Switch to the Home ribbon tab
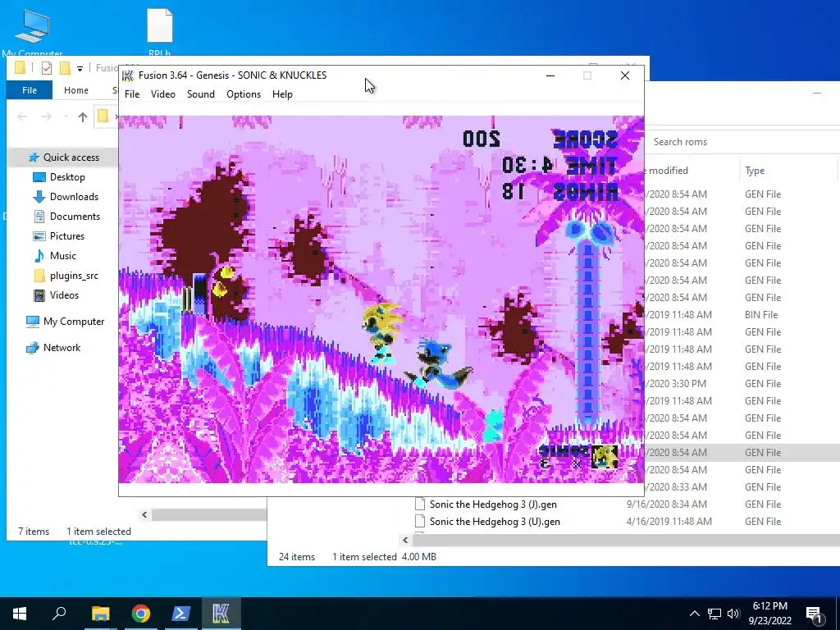The height and width of the screenshot is (630, 840). (76, 90)
